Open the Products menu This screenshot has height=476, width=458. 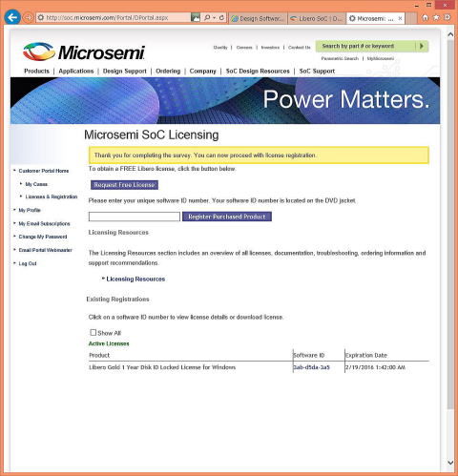pos(36,71)
